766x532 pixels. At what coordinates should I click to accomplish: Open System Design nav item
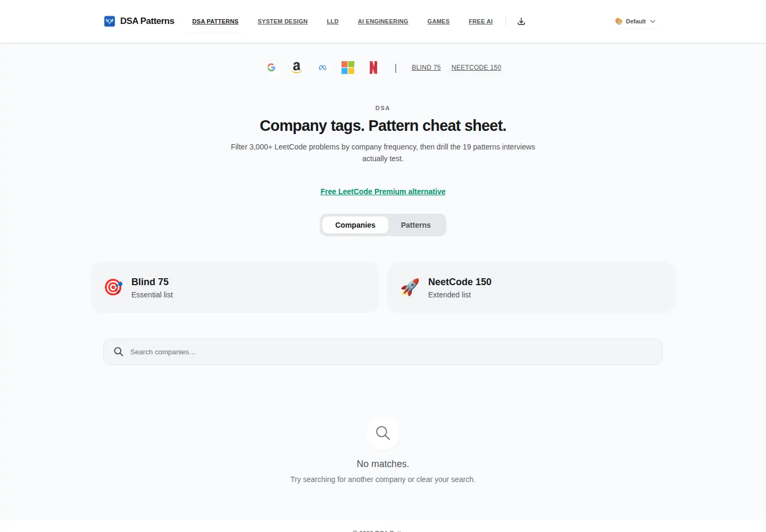[x=282, y=21]
